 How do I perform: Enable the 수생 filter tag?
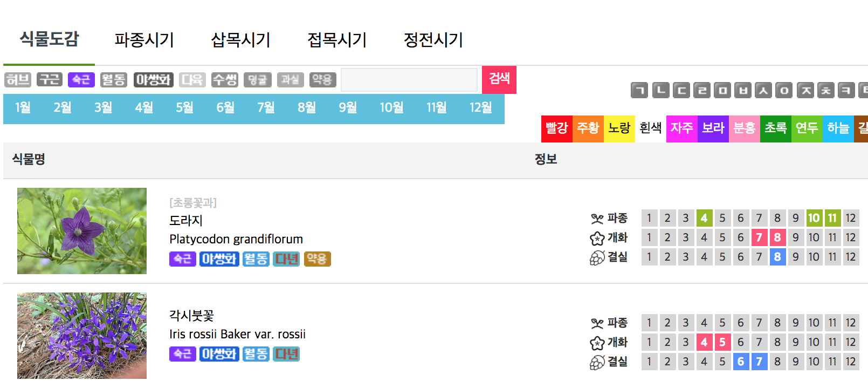225,80
